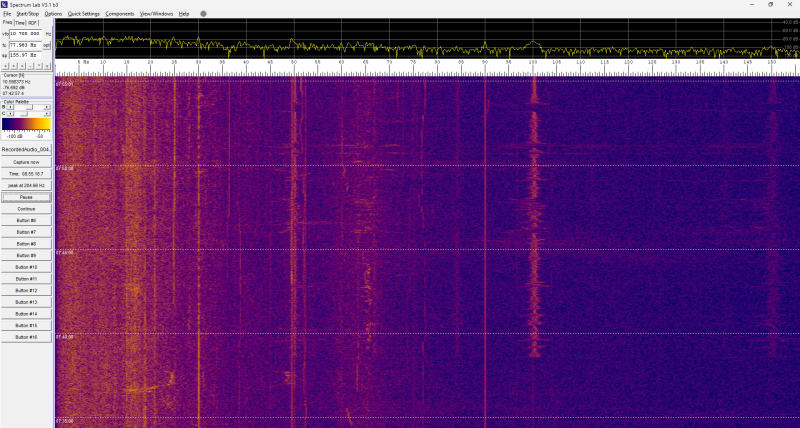Click Button #8
Image resolution: width=800 pixels, height=428 pixels.
26,244
